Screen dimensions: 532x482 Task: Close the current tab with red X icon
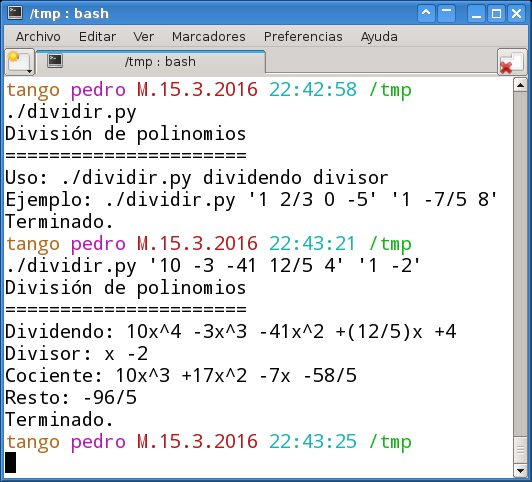(512, 62)
